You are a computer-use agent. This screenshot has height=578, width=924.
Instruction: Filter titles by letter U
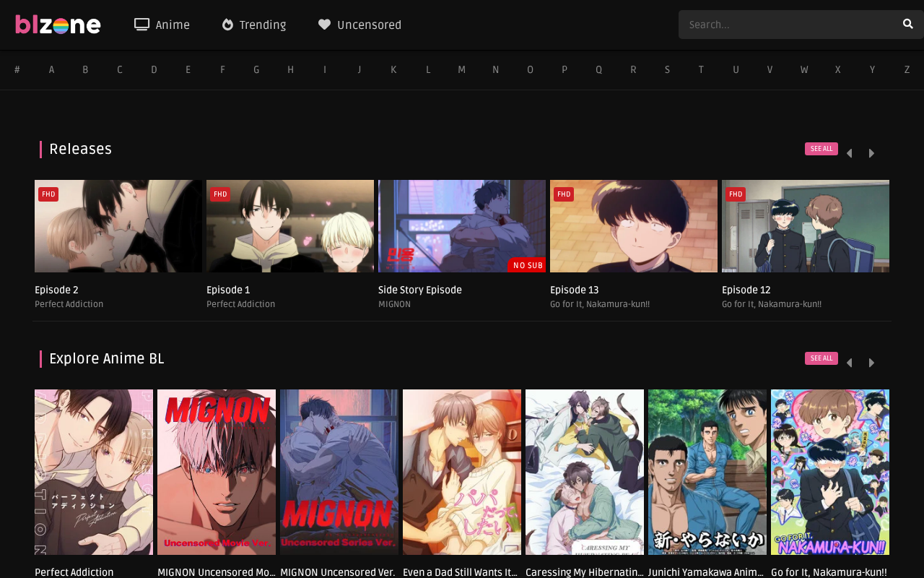pyautogui.click(x=736, y=70)
